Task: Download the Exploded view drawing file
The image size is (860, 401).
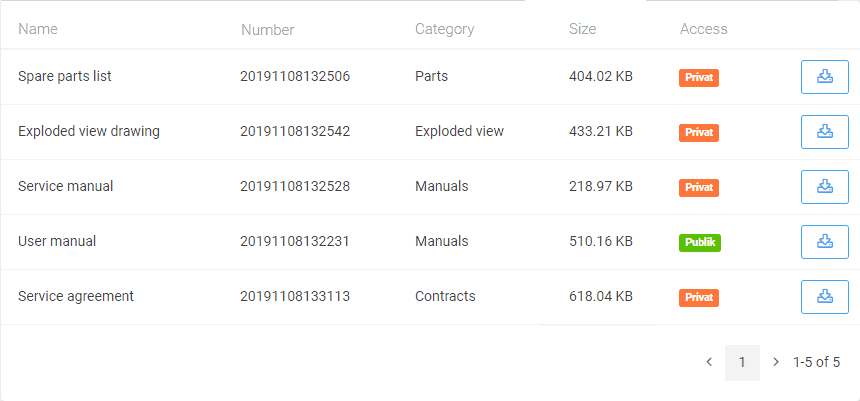Action: point(824,132)
